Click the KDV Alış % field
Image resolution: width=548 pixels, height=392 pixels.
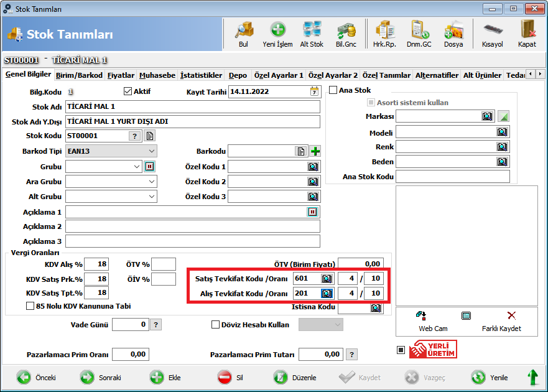coord(96,264)
